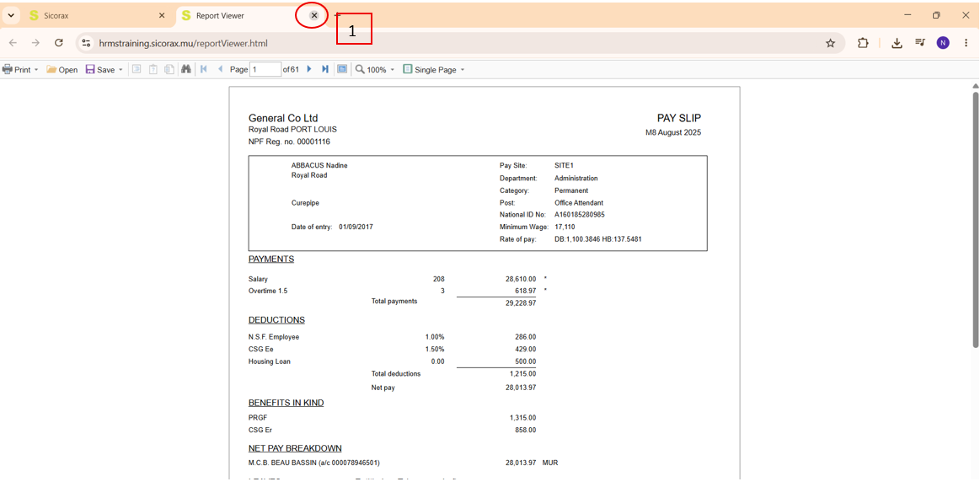
Task: Click the PAYMENTS section heading
Action: click(271, 259)
